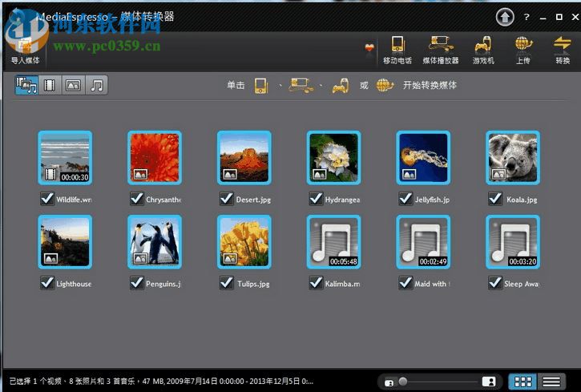The height and width of the screenshot is (392, 581).
Task: Open the Media Player (媒体播放器) device icon
Action: click(x=440, y=44)
